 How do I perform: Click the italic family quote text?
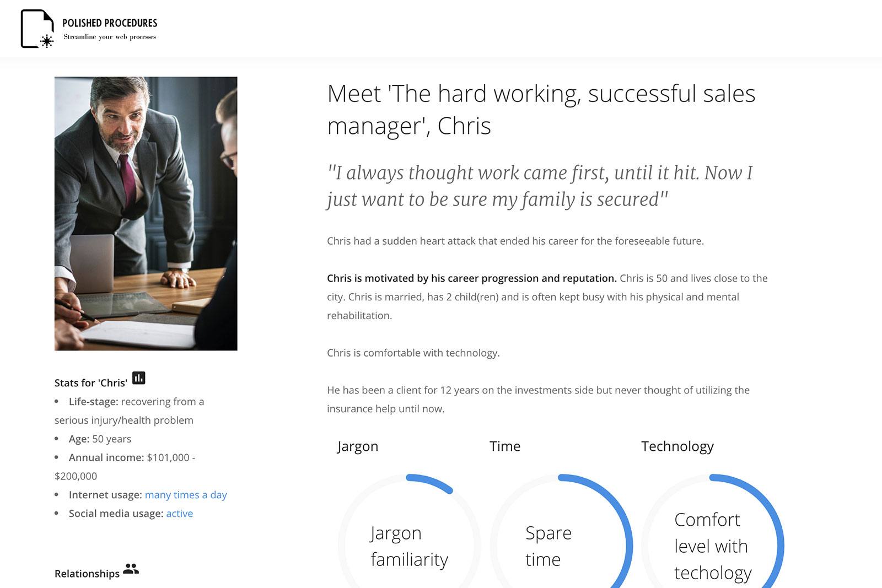click(x=540, y=185)
